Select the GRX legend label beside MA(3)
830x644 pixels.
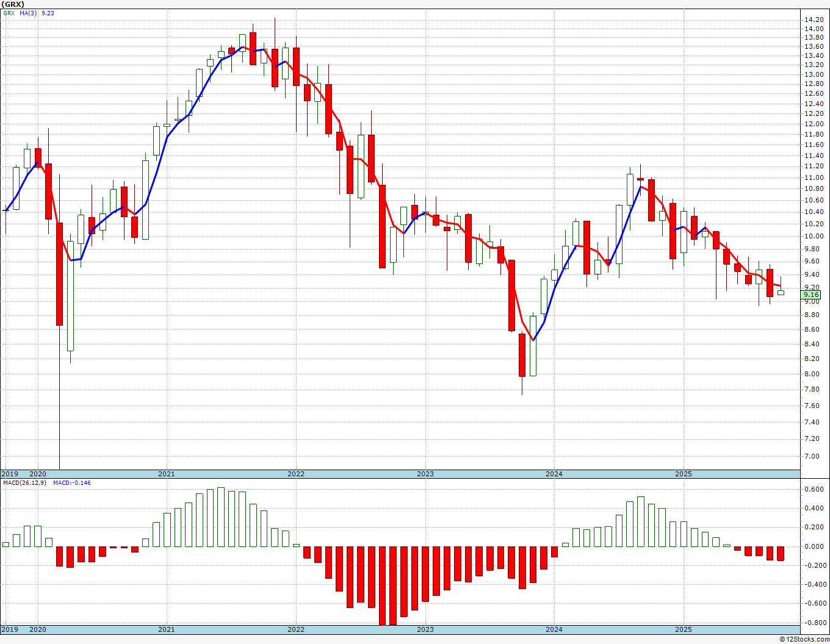[x=9, y=13]
